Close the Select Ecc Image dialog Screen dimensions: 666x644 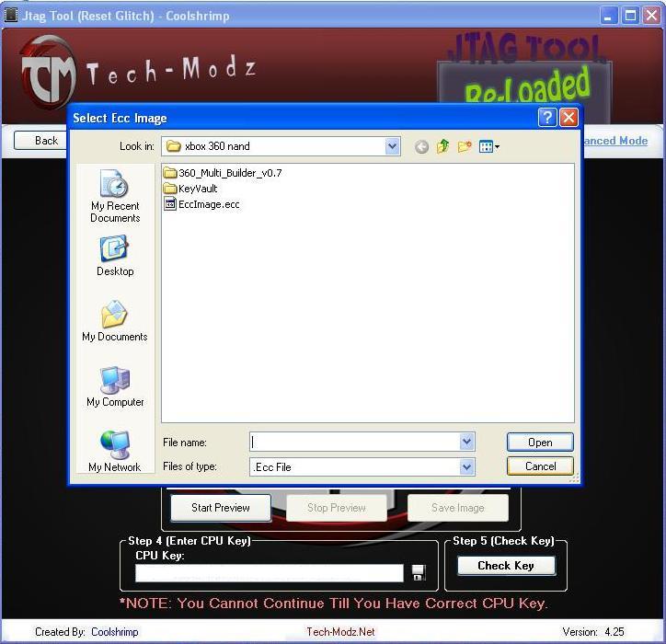click(568, 117)
